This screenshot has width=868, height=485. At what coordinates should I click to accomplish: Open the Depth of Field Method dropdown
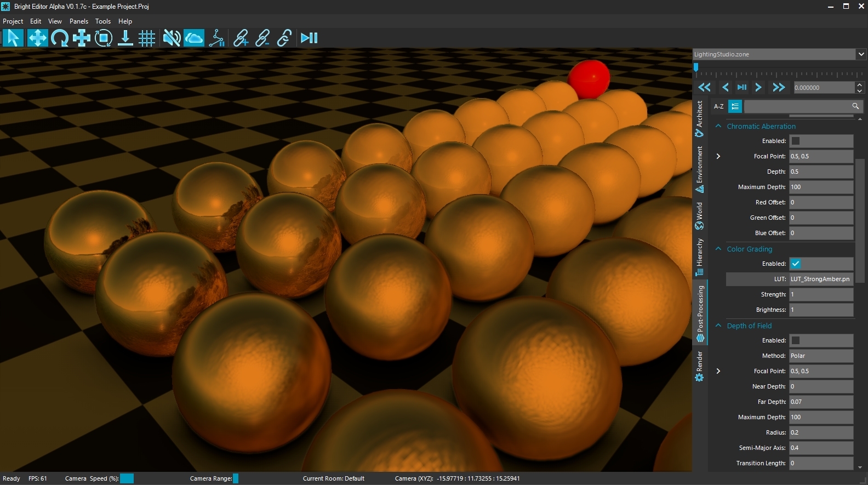point(821,356)
